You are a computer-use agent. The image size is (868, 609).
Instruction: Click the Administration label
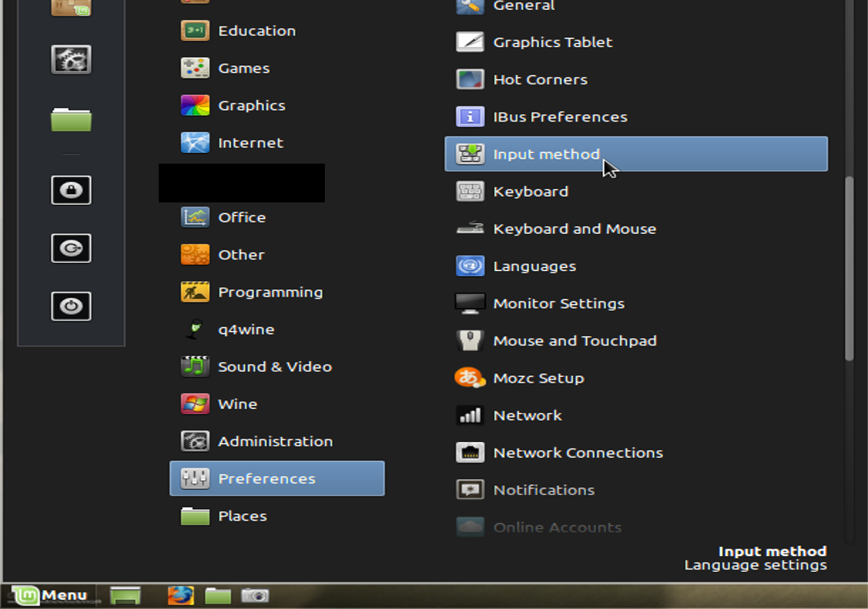tap(275, 441)
